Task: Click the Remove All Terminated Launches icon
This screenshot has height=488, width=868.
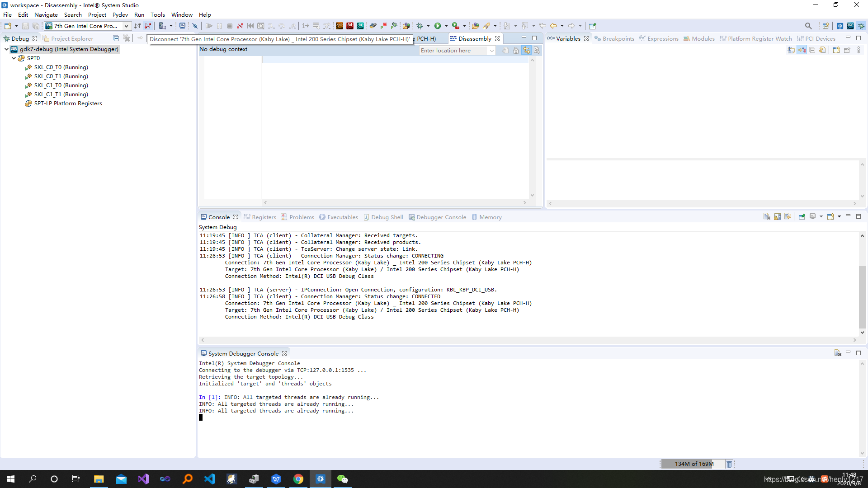Action: [x=127, y=38]
